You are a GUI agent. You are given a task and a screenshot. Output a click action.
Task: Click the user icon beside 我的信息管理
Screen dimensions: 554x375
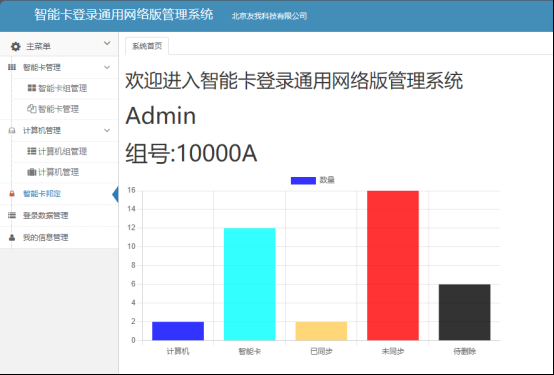[x=12, y=238]
